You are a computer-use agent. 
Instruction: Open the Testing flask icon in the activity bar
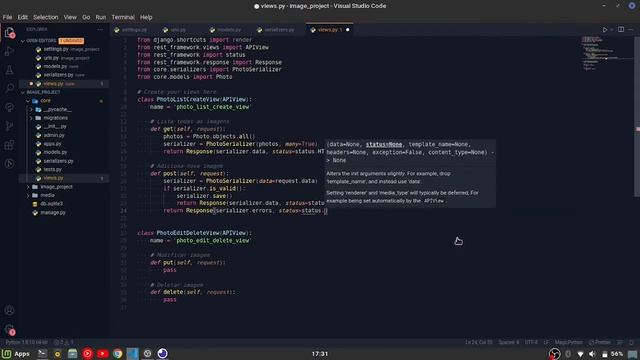pyautogui.click(x=9, y=70)
